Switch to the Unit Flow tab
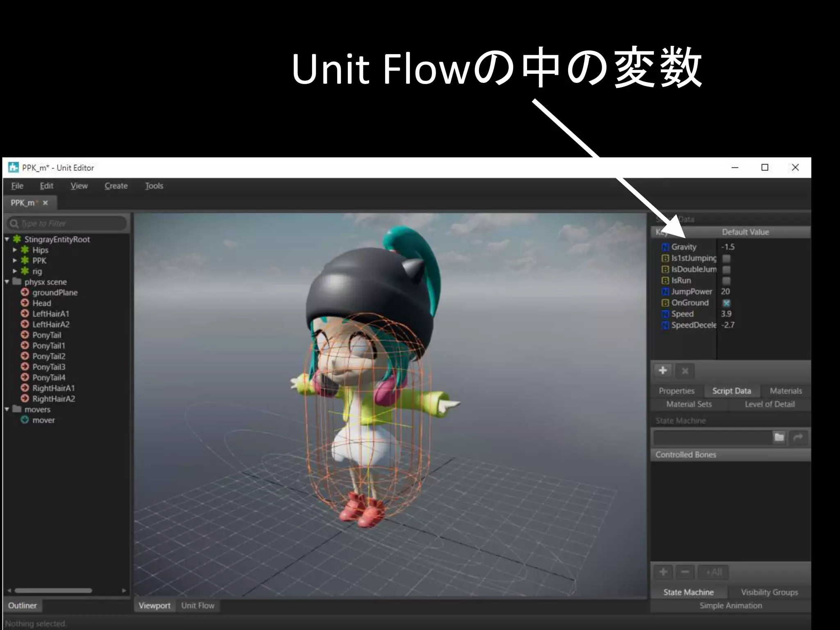Screen dimensions: 840x630 click(198, 605)
